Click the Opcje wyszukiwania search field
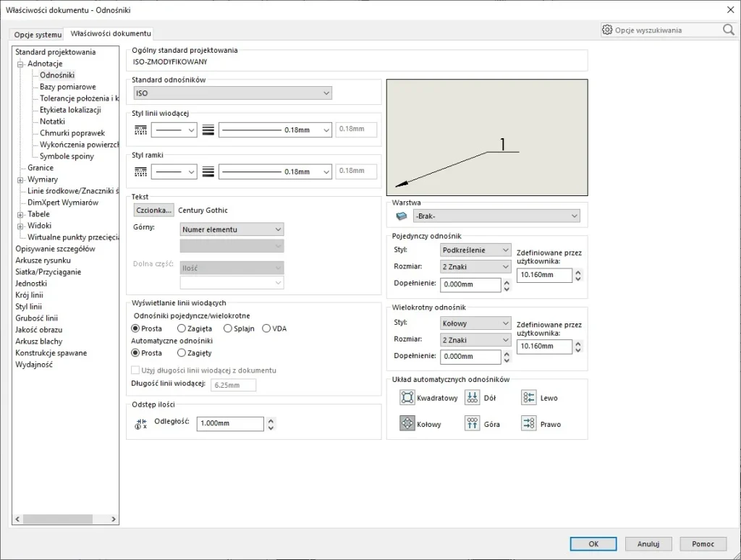 coord(668,30)
